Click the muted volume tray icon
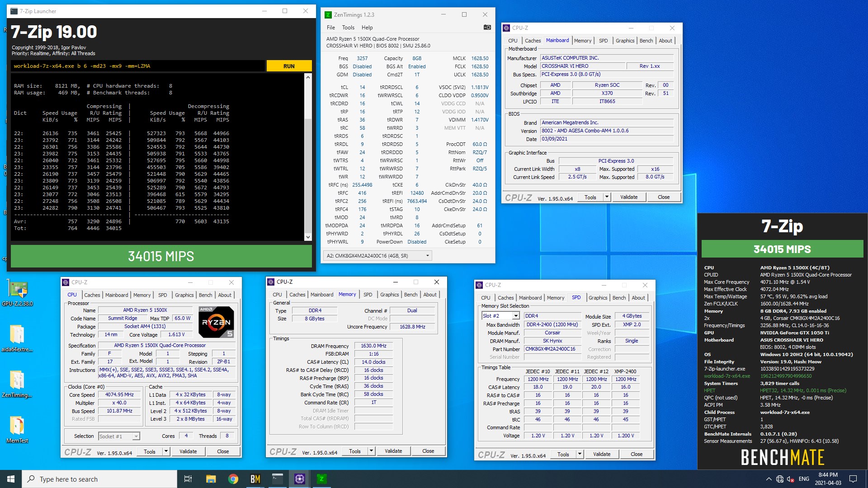This screenshot has height=488, width=868. click(x=791, y=479)
